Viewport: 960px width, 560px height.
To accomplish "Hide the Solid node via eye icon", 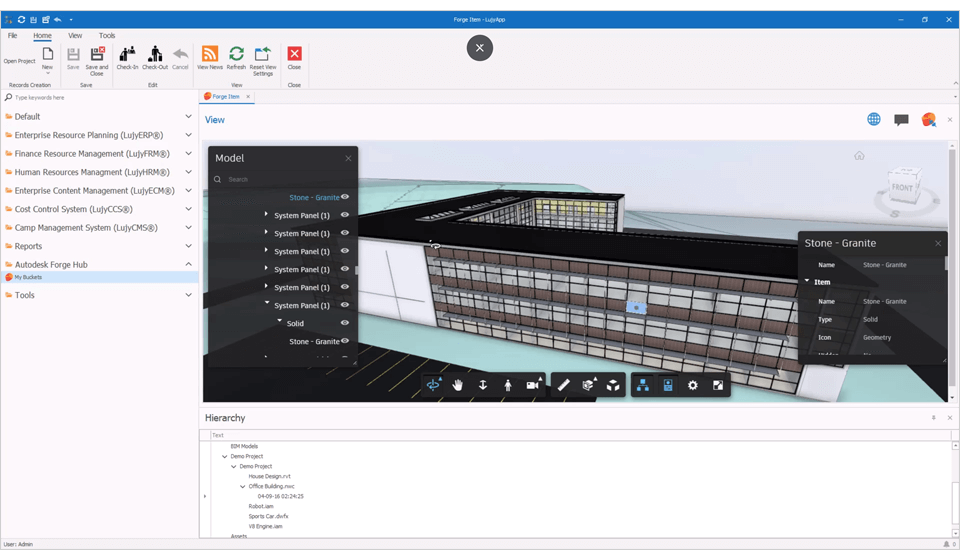I will tap(345, 323).
